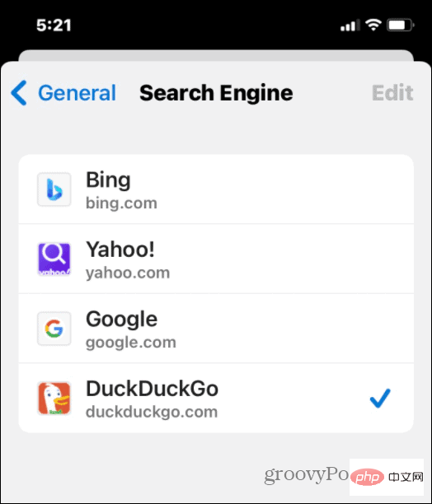Screen dimensions: 432x504
Task: Click the duckduckgo.com subtitle text
Action: point(152,412)
